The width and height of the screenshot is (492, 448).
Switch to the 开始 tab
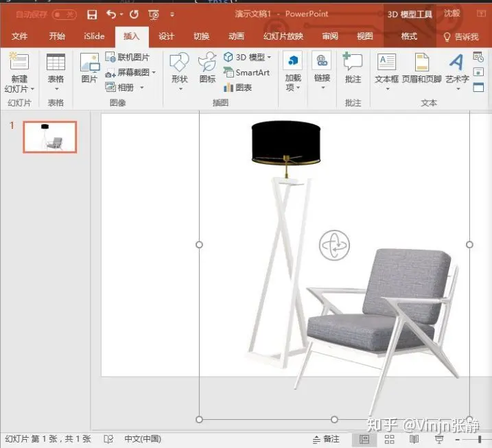coord(57,36)
